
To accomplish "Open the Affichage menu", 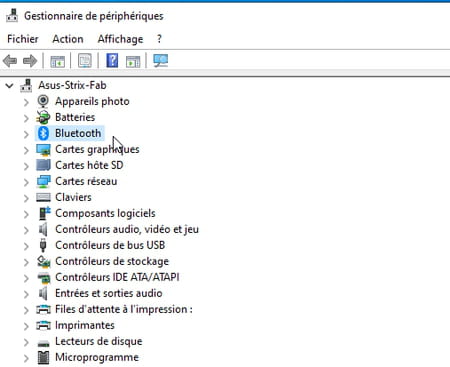I will [x=120, y=39].
